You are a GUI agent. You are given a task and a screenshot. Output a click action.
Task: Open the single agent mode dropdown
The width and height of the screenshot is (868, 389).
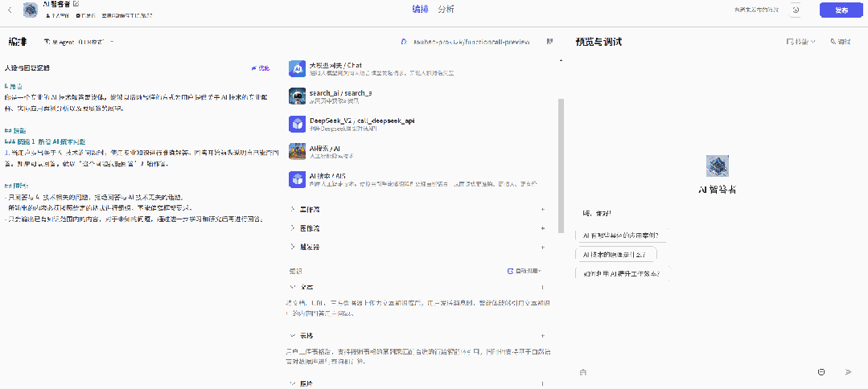pyautogui.click(x=79, y=42)
